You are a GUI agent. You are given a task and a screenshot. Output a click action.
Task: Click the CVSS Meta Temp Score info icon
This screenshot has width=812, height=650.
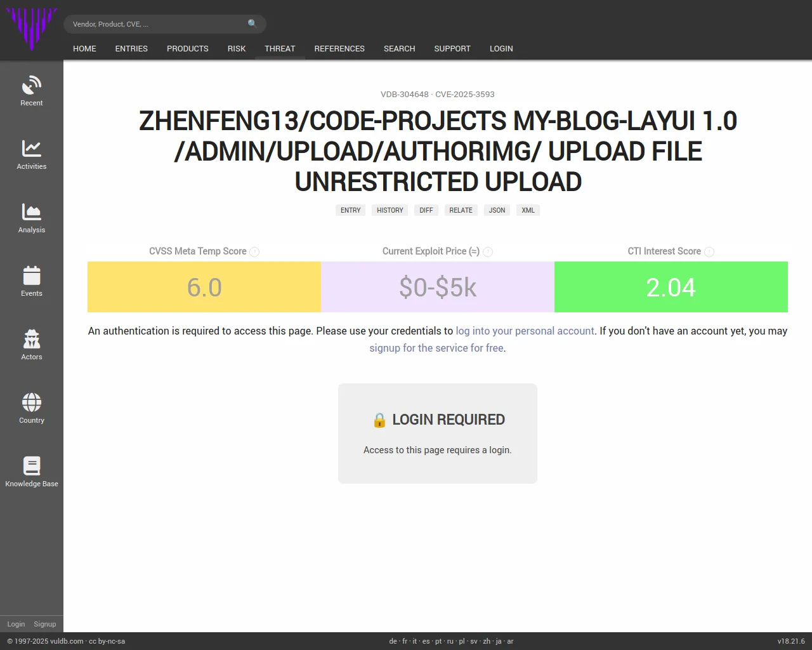click(x=254, y=252)
